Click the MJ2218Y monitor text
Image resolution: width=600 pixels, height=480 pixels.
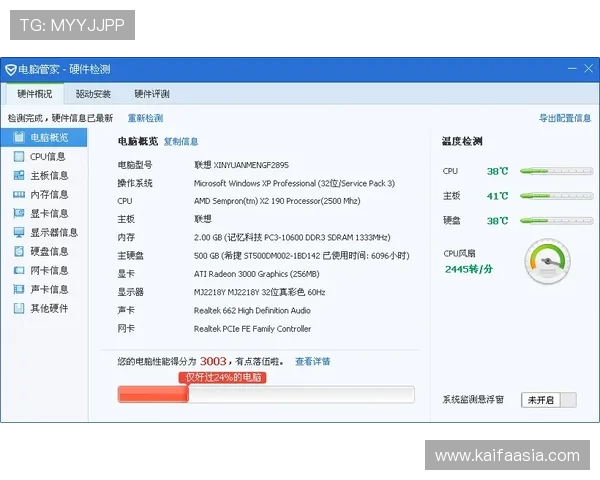[259, 292]
